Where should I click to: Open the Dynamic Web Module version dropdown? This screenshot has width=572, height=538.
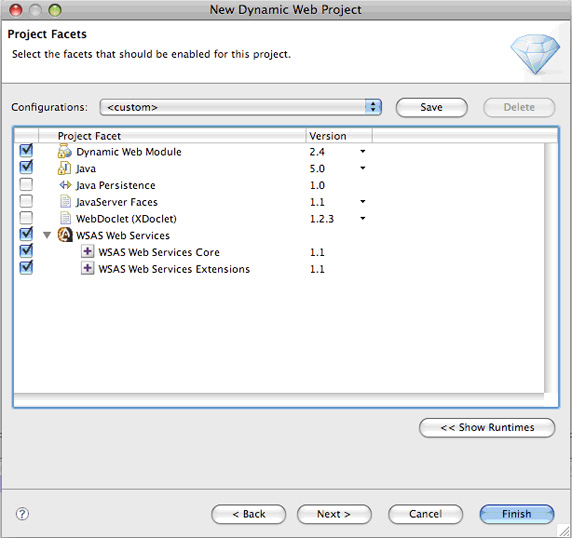(x=363, y=151)
